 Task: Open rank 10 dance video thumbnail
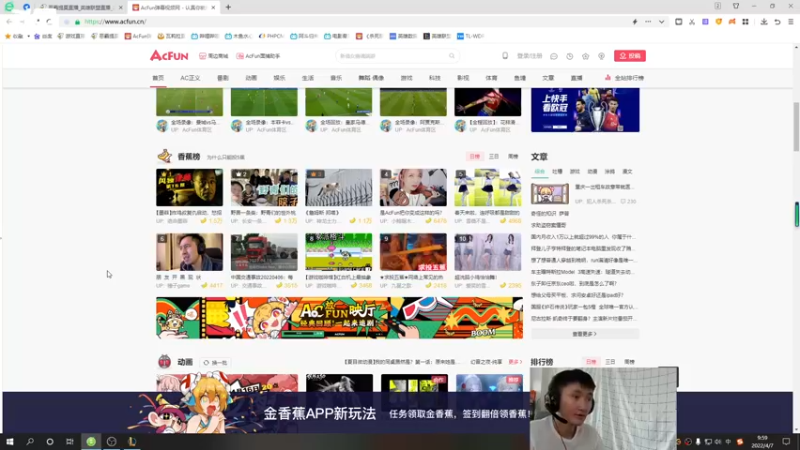(x=488, y=252)
